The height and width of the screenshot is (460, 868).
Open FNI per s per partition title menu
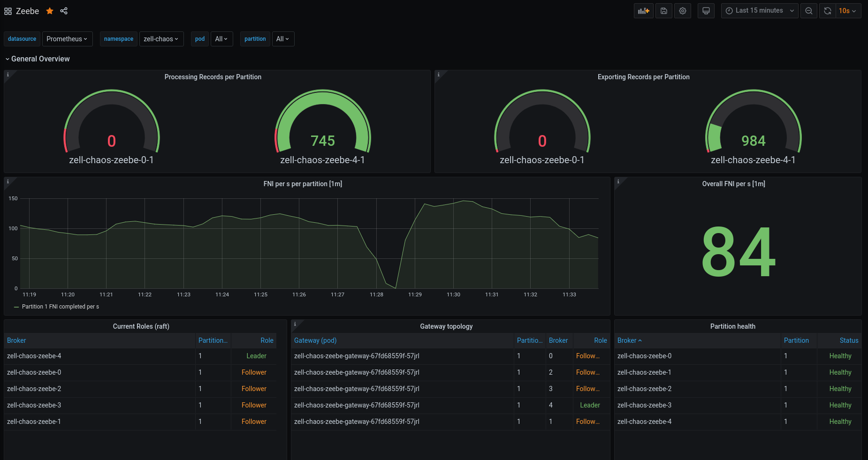pos(303,184)
